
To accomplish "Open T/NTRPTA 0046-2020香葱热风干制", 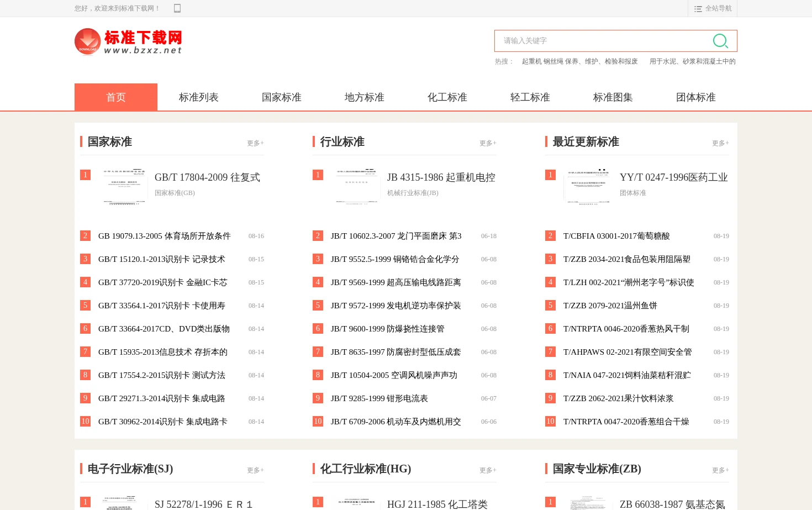I will point(626,329).
